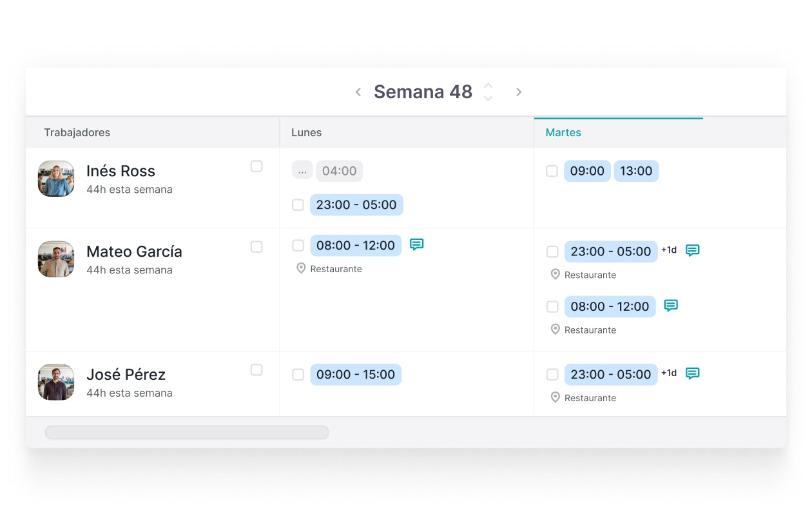The image size is (812, 516).
Task: Select Inés Ross worker checkbox
Action: (256, 166)
